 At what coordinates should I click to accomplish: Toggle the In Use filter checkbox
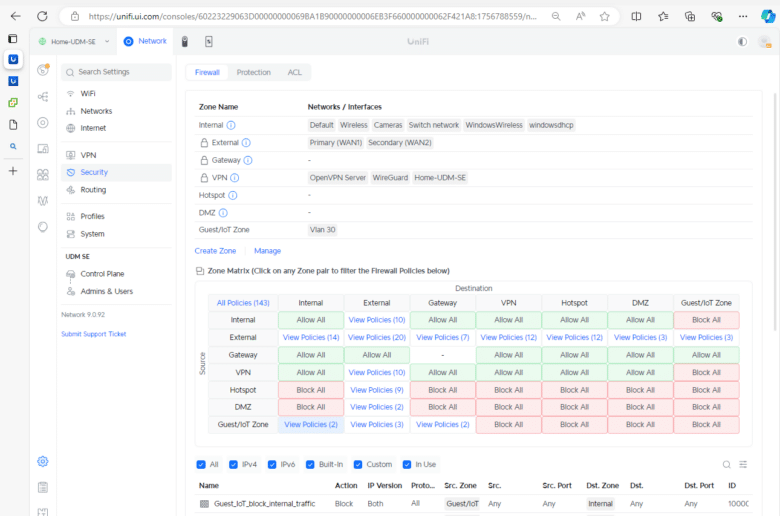(x=407, y=464)
